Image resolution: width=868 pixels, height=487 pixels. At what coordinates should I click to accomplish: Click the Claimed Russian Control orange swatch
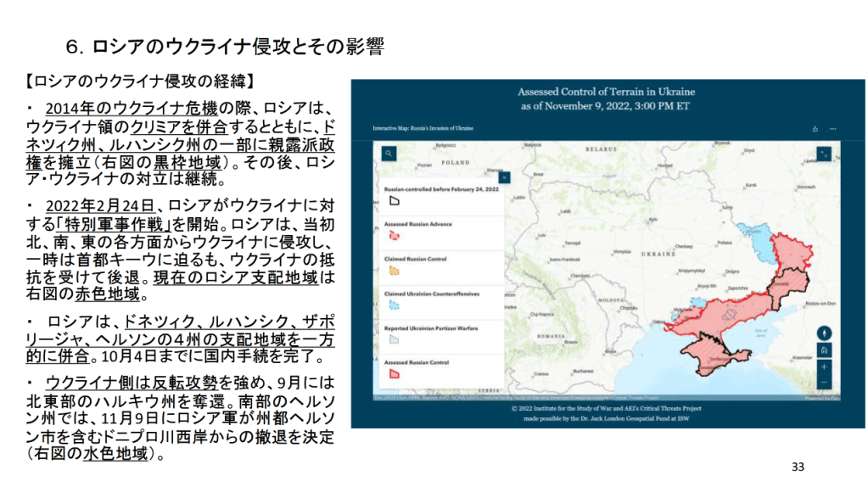click(395, 270)
